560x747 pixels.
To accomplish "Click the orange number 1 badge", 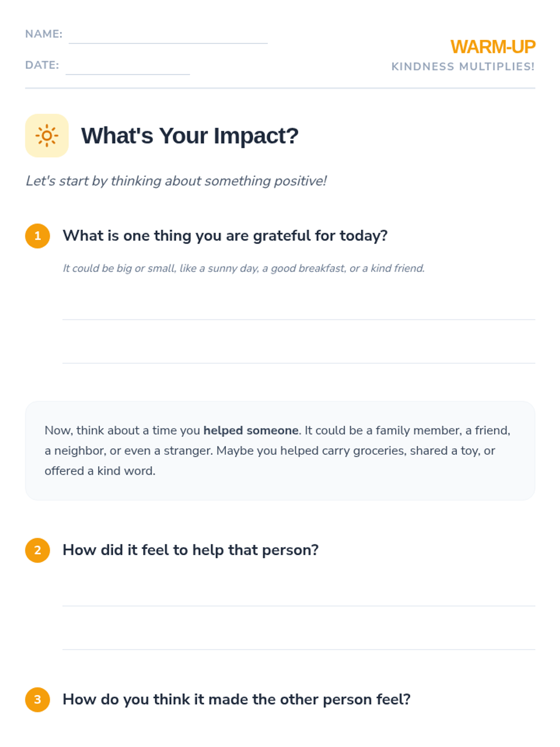I will [38, 236].
